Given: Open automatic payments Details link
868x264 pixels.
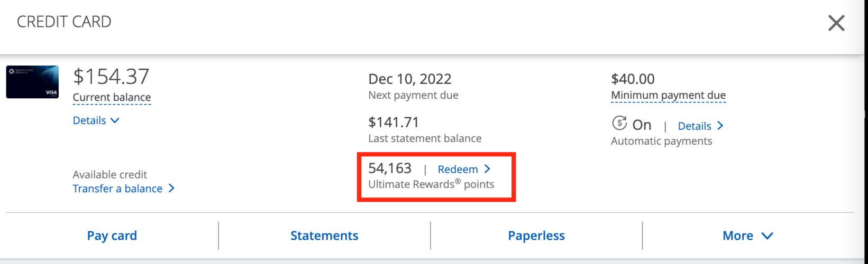Looking at the screenshot, I should tap(694, 126).
